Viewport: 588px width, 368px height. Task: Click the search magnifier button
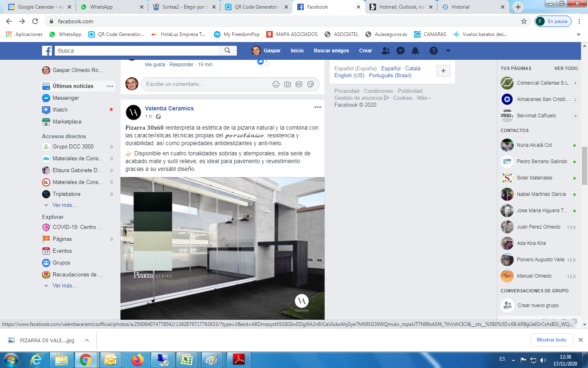(x=227, y=51)
